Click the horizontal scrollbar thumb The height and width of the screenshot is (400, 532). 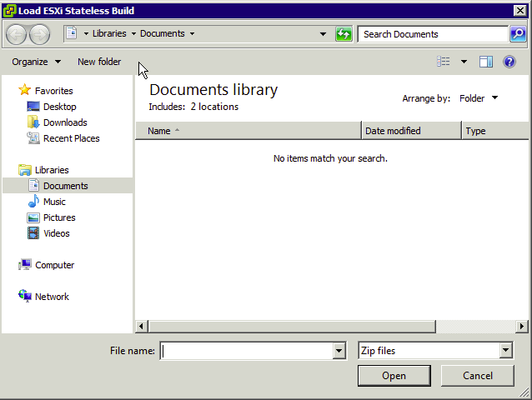[292, 327]
